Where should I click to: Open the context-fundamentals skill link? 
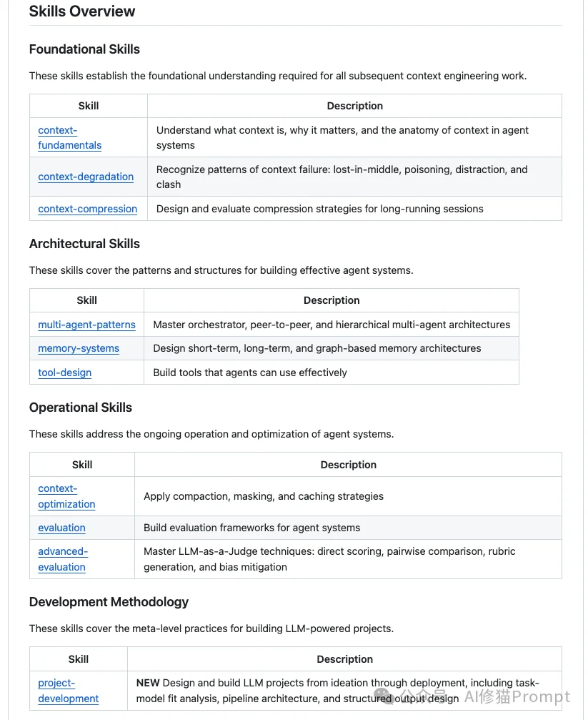69,137
